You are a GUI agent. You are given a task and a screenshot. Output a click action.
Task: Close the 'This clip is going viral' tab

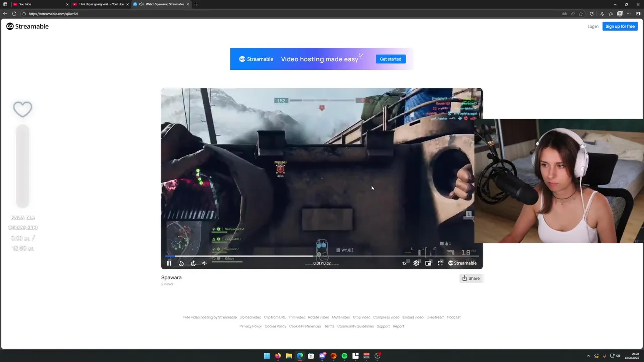click(127, 4)
